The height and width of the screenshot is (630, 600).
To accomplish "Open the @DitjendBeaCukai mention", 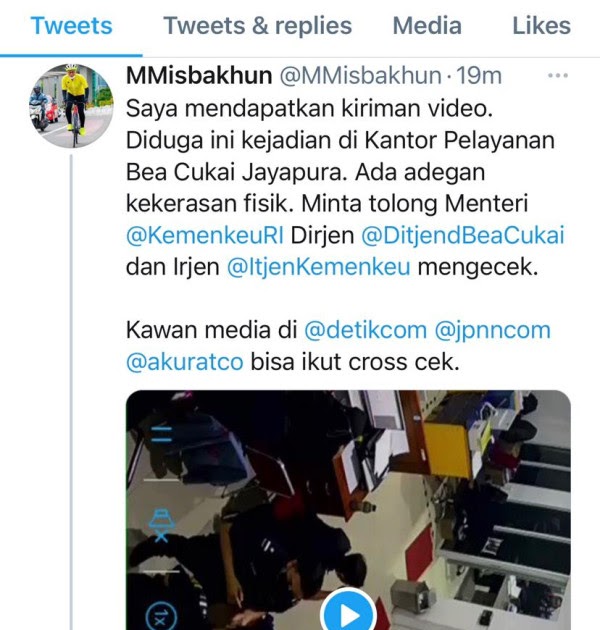I will point(463,235).
